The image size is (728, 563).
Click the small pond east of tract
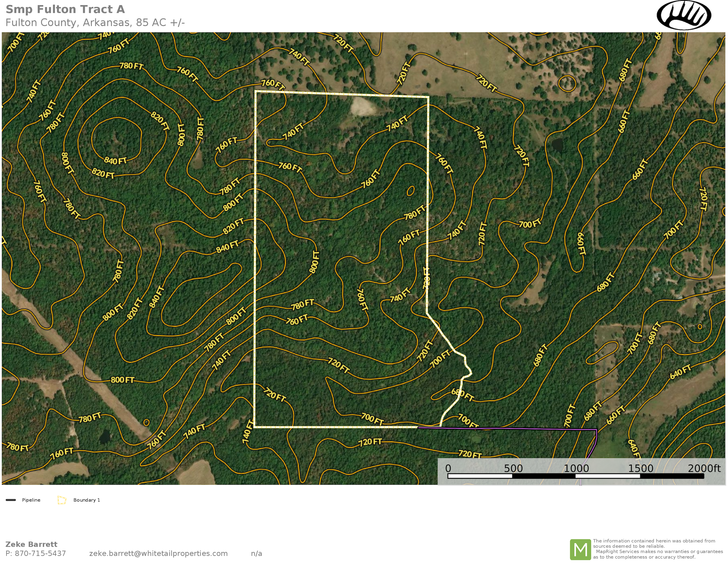[557, 145]
